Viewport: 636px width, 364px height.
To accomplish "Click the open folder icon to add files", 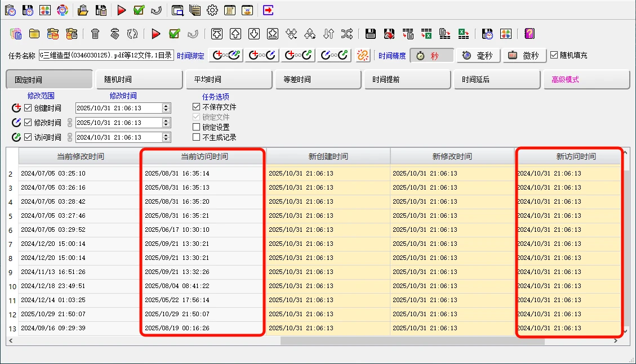I will click(x=34, y=34).
